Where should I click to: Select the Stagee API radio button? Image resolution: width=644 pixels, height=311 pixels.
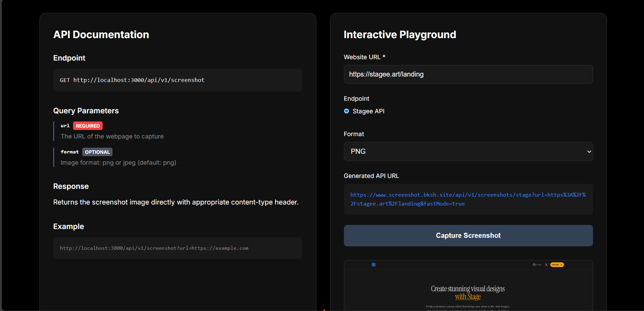(346, 111)
